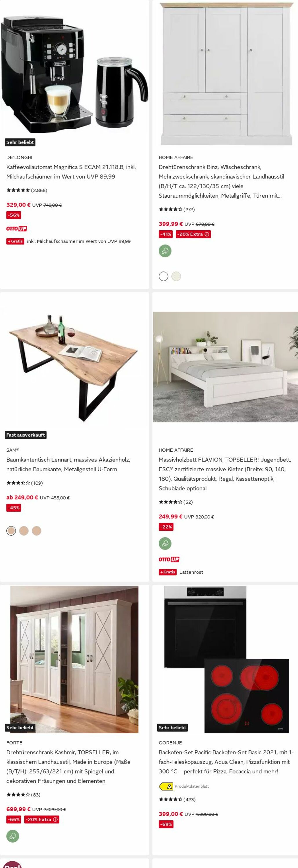Viewport: 298px width, 868px height.
Task: Select the cream color swatch for Drehtürenschrank Binz
Action: coord(176,276)
